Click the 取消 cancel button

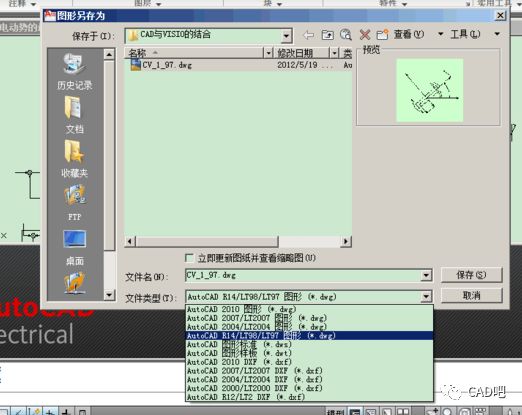pos(471,295)
